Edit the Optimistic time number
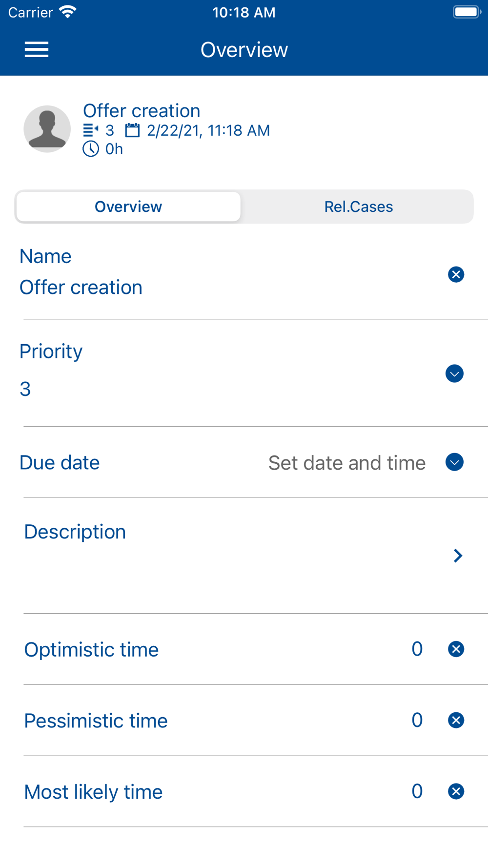Image resolution: width=488 pixels, height=868 pixels. point(417,649)
